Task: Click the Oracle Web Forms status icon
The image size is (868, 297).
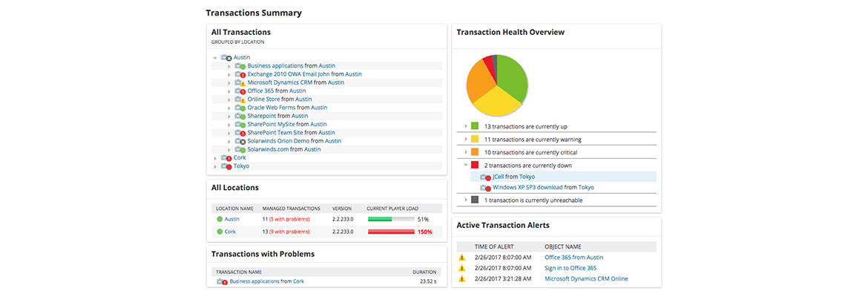Action: 240,108
